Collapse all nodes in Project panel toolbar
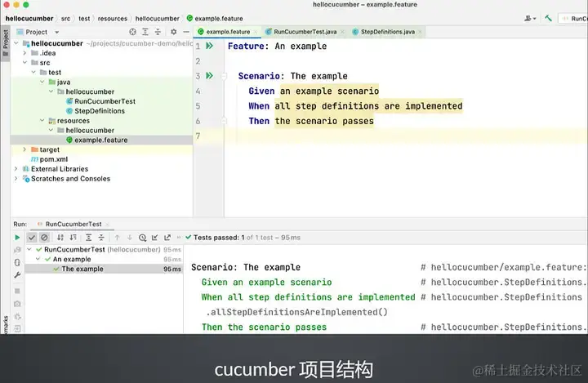 (158, 32)
